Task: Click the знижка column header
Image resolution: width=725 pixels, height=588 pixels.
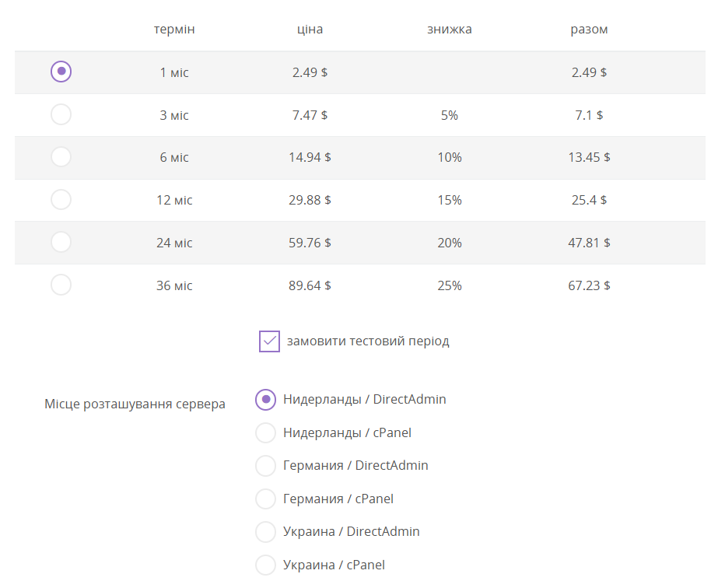Action: pos(449,30)
